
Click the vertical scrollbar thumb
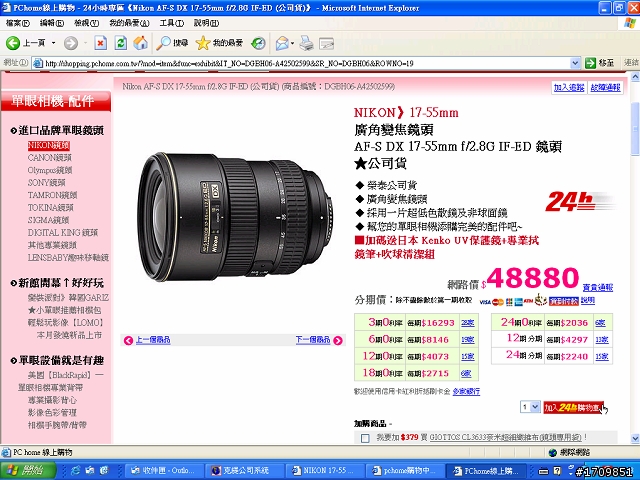(635, 130)
